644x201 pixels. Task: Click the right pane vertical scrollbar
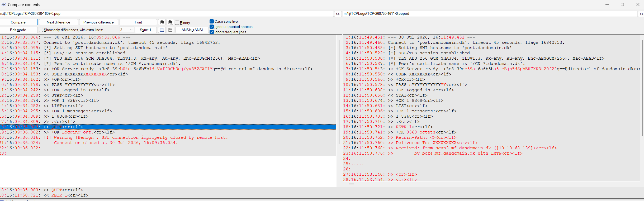[642, 88]
